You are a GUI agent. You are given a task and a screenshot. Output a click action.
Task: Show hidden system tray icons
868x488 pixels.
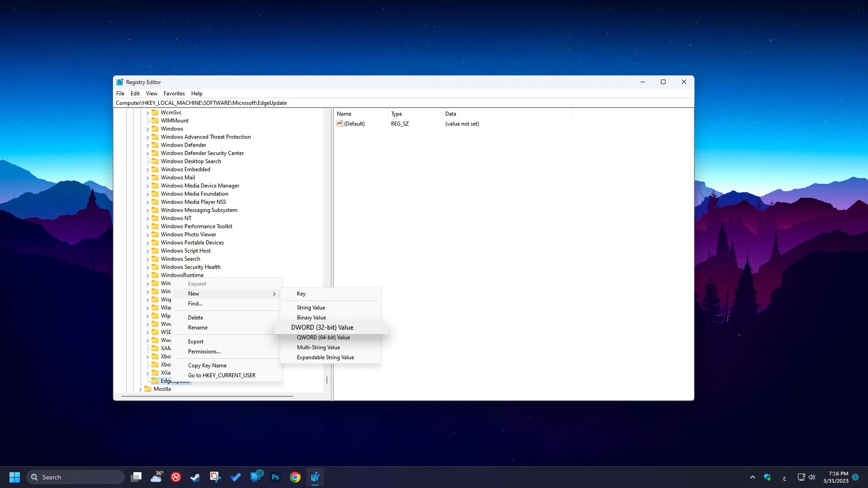point(752,477)
